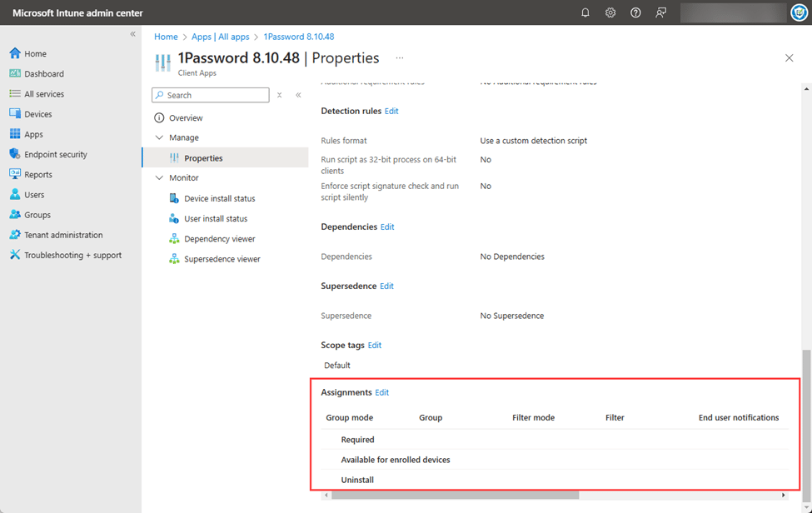Edit the Detection rules

pos(391,111)
